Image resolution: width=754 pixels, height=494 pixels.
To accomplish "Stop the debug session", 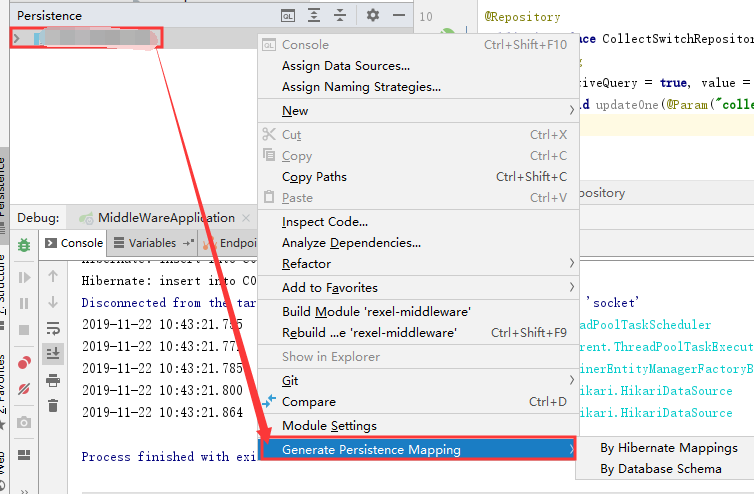I will tap(24, 330).
